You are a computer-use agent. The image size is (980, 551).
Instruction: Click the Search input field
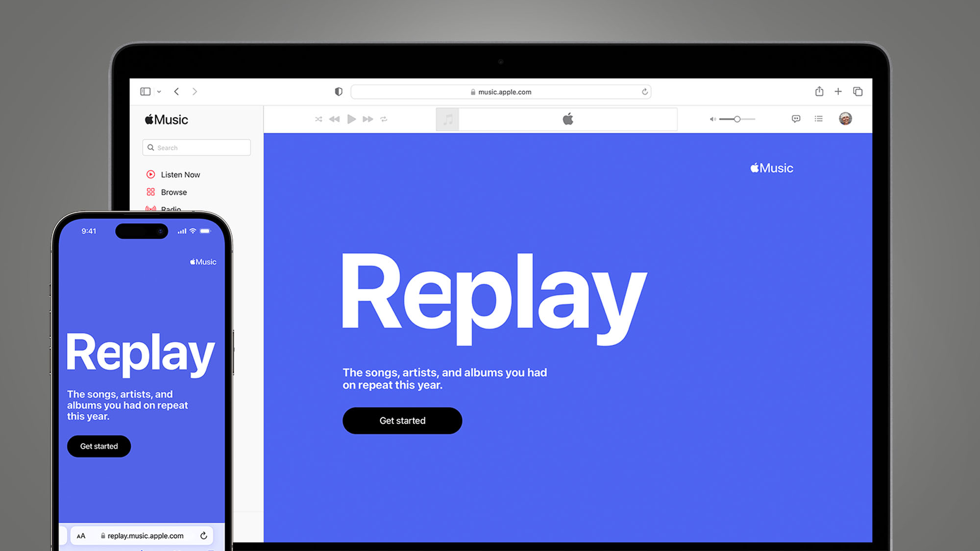(196, 147)
